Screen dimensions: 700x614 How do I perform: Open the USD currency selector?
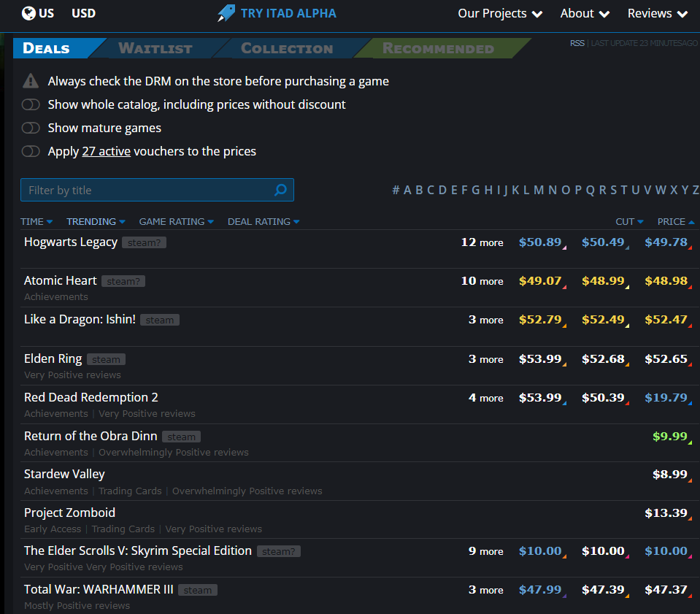click(x=83, y=13)
